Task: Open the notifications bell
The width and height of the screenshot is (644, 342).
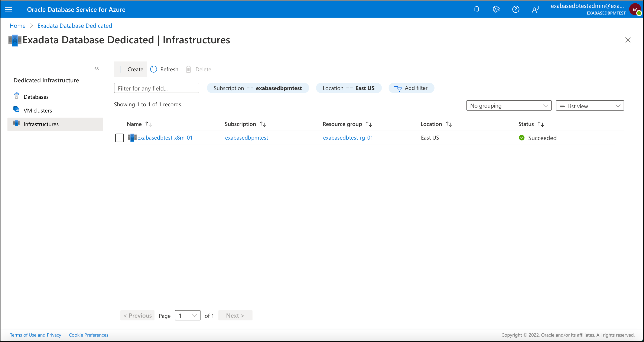Action: [x=477, y=10]
